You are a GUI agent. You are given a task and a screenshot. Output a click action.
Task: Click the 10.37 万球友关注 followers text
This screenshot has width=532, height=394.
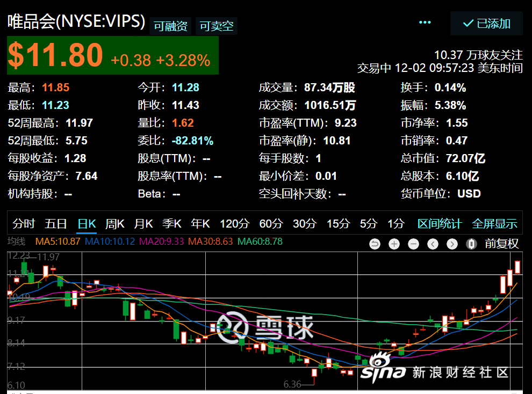(x=478, y=55)
